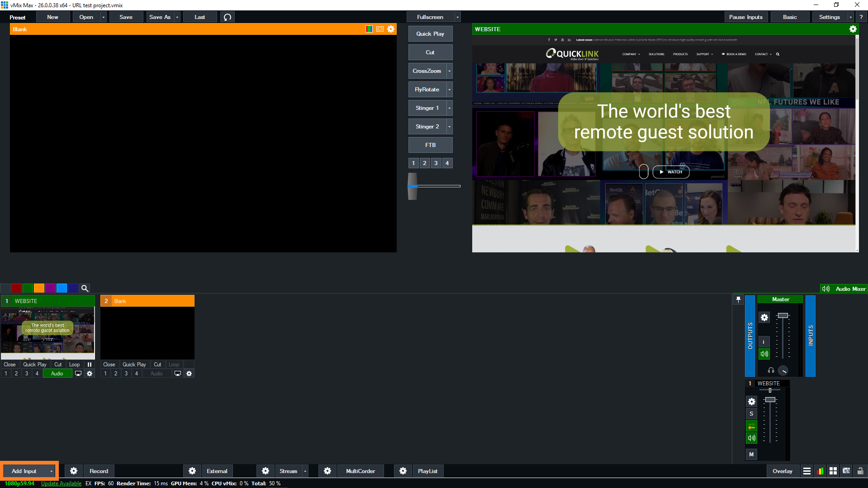Expand the Add Input dropdown arrow
The height and width of the screenshot is (488, 868).
tap(51, 471)
